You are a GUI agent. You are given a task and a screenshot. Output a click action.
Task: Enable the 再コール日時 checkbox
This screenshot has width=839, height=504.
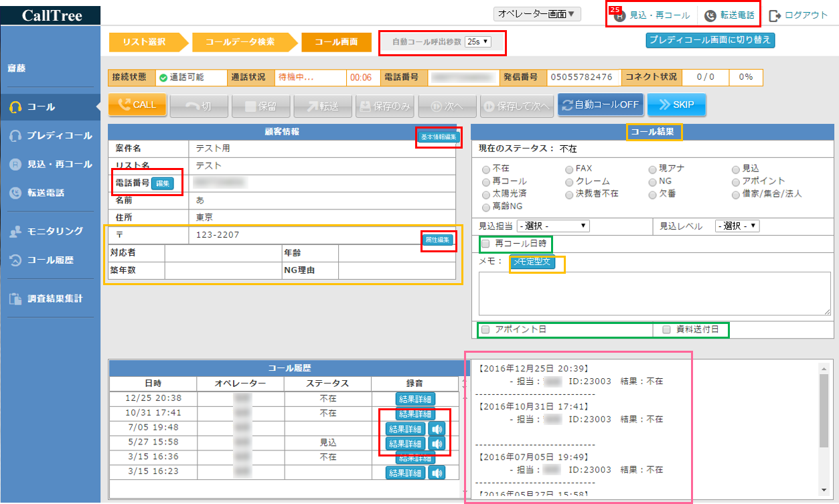[485, 244]
